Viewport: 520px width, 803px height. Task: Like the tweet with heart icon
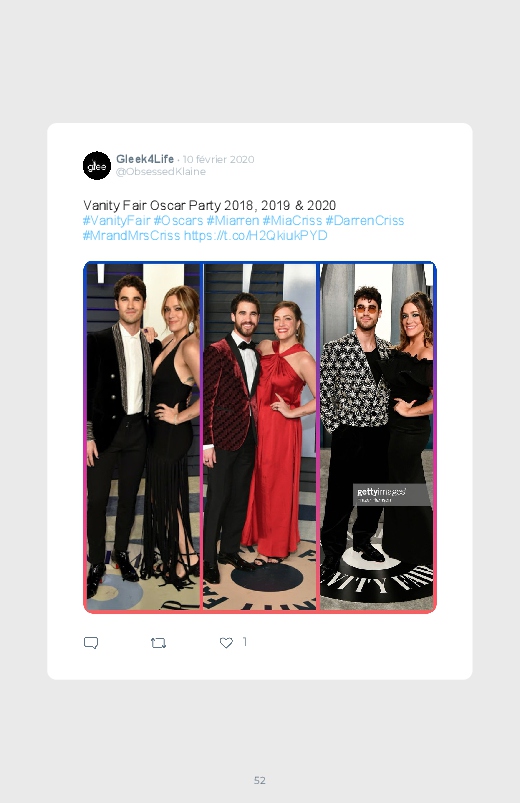coord(226,643)
